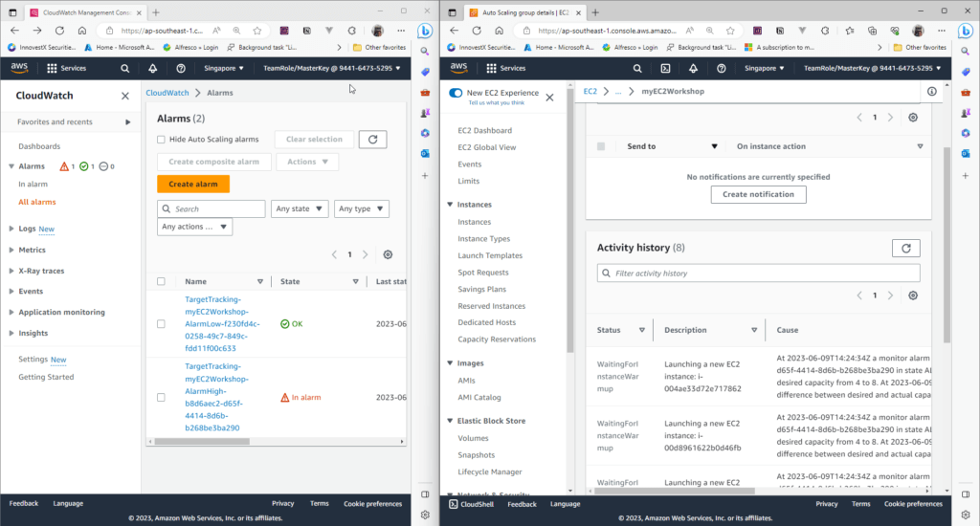Open browser sidebar settings gear in EC2 window

[x=966, y=515]
